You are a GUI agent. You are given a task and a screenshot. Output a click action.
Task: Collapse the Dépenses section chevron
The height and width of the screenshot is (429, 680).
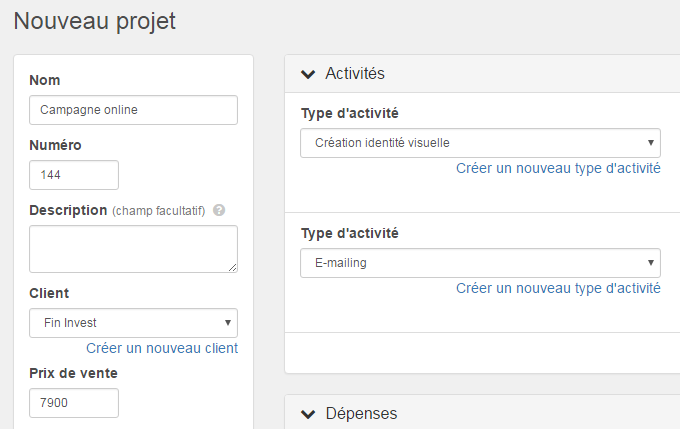(x=308, y=414)
